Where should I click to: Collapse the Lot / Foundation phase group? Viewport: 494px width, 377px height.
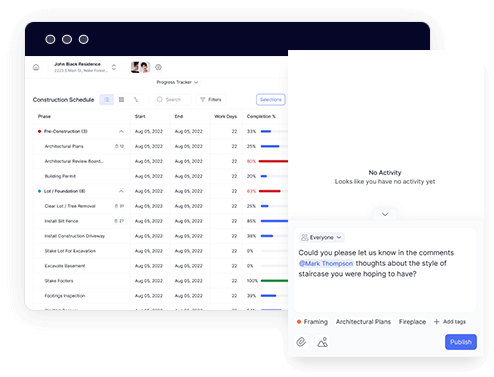(x=121, y=191)
